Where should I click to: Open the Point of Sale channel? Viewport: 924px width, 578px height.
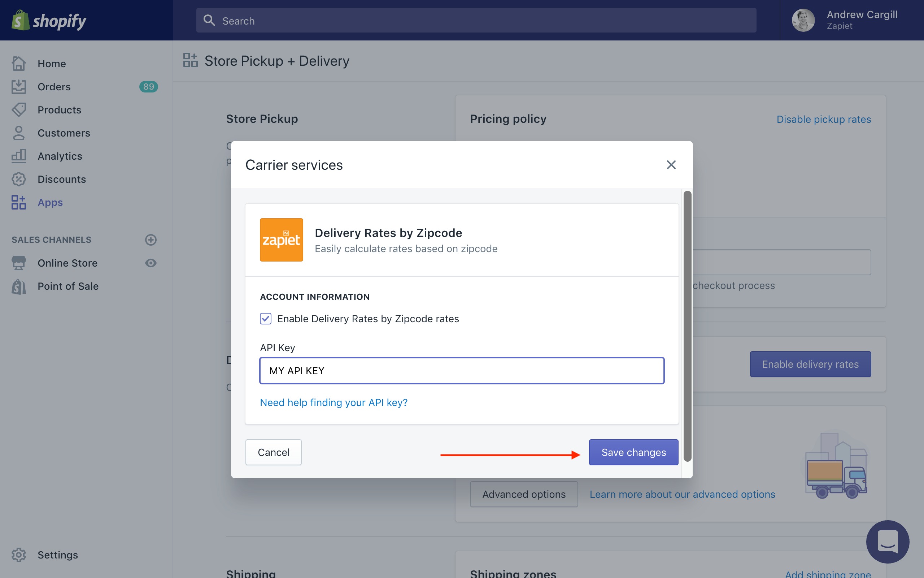(68, 286)
